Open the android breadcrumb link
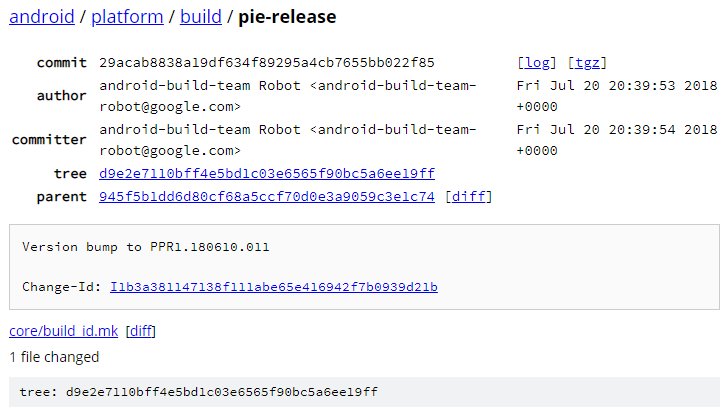The width and height of the screenshot is (728, 414). pyautogui.click(x=41, y=17)
